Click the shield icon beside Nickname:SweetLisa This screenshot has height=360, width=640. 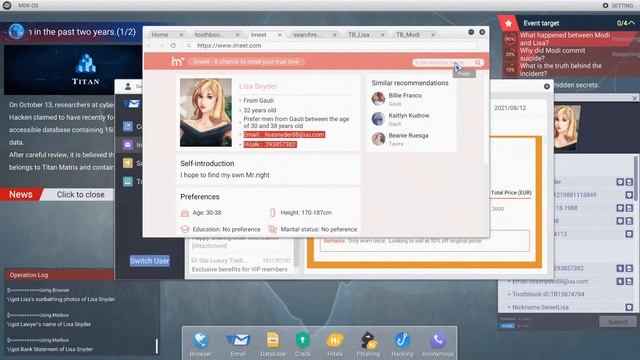[629, 307]
